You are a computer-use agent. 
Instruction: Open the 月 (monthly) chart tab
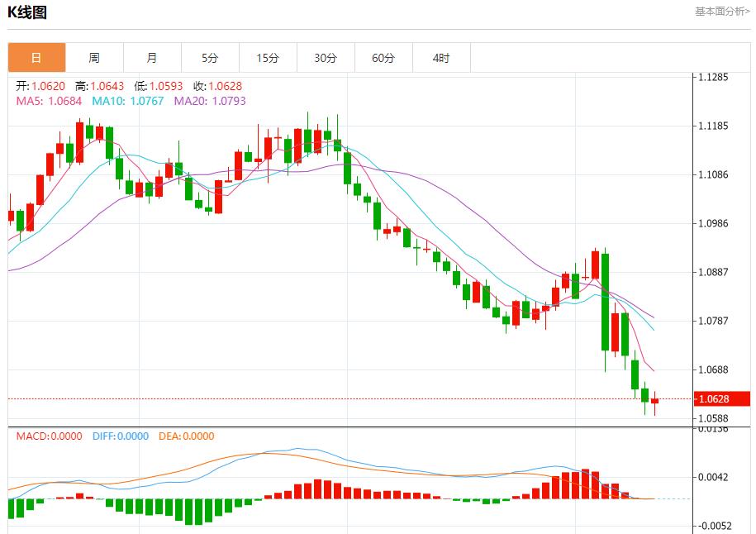pyautogui.click(x=152, y=58)
